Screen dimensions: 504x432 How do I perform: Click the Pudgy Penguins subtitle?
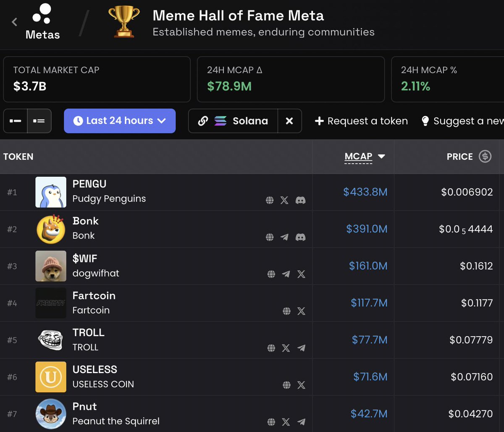(109, 199)
